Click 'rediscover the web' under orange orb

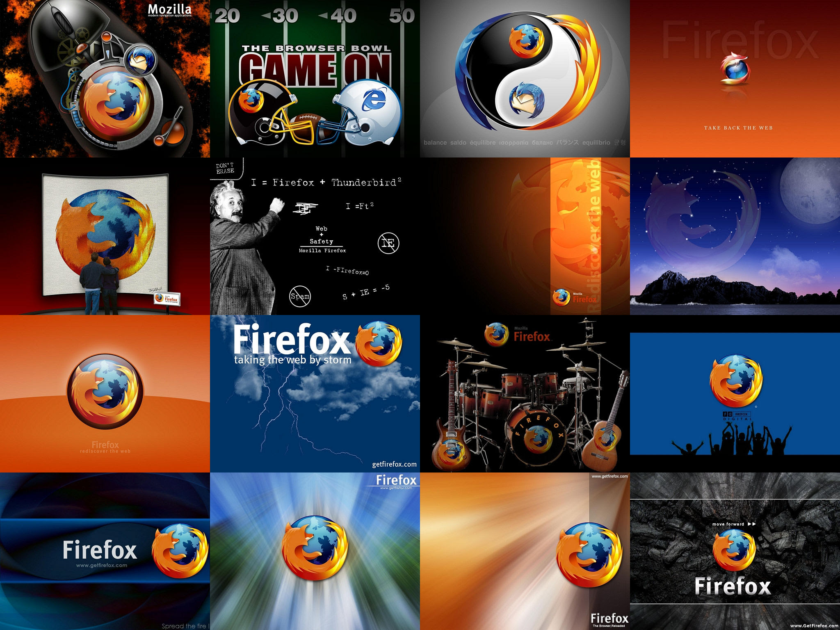105,451
